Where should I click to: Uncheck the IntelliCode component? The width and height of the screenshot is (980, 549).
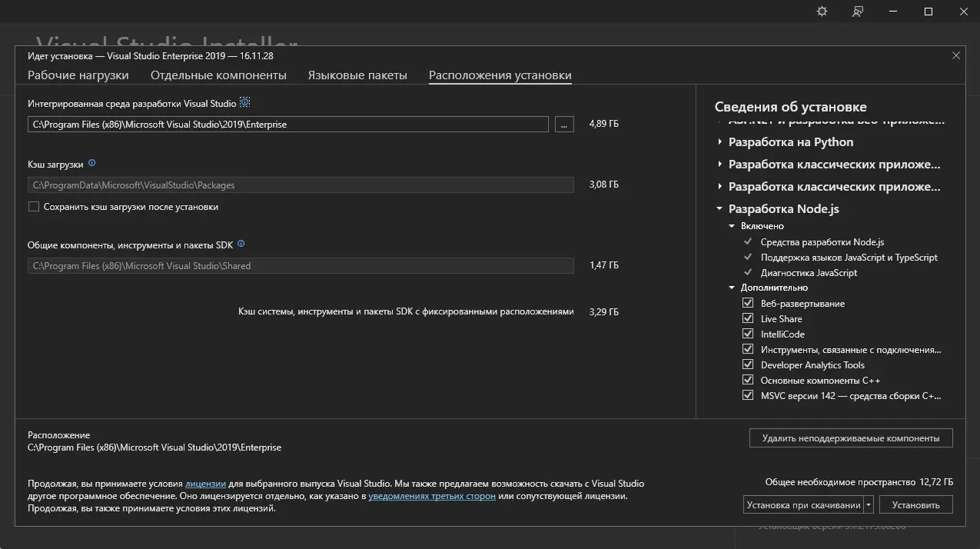pyautogui.click(x=748, y=334)
